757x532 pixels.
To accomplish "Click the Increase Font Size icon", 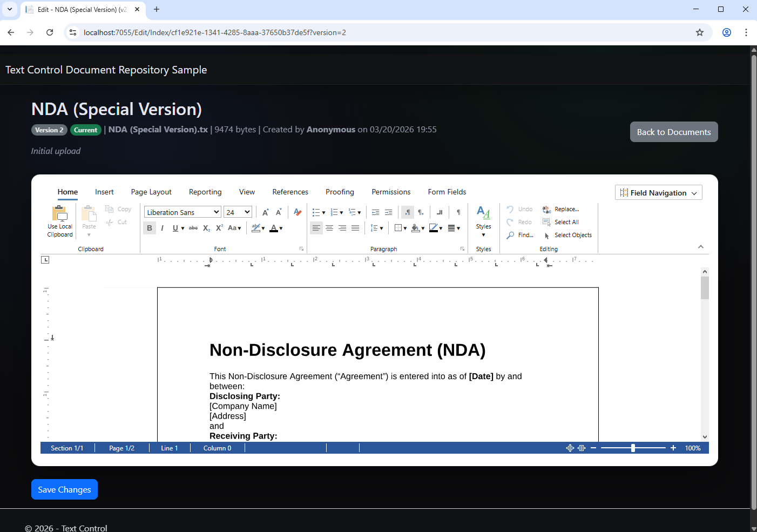I will coord(265,212).
